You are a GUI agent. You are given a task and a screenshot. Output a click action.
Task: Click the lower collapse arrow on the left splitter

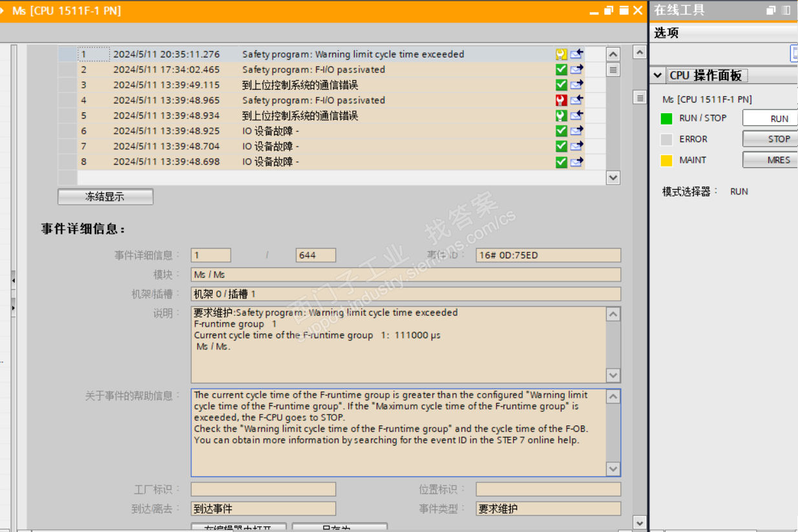pos(13,309)
